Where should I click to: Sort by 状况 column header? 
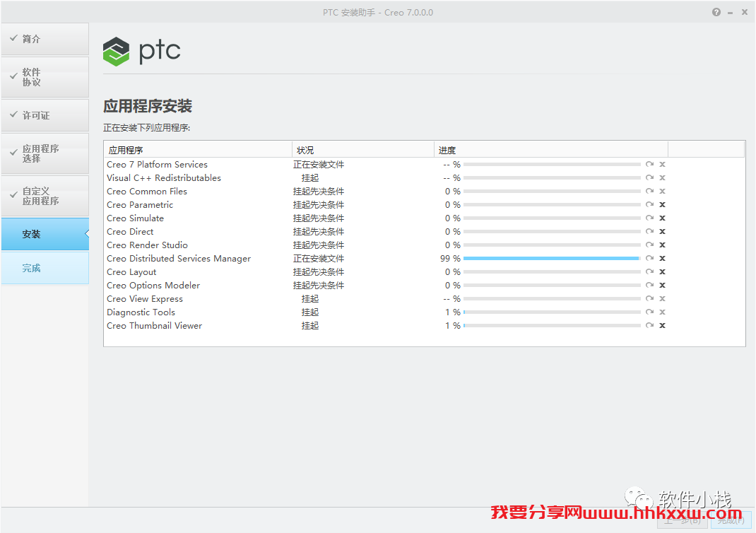(x=363, y=150)
